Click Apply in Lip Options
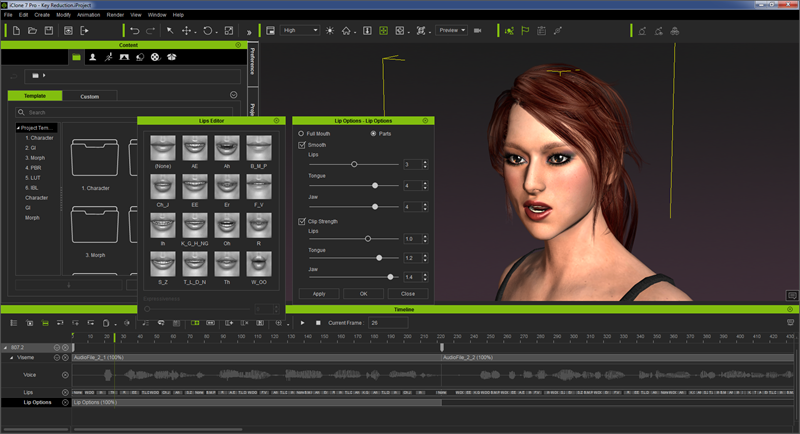Screen dimensions: 800x434 pyautogui.click(x=318, y=294)
